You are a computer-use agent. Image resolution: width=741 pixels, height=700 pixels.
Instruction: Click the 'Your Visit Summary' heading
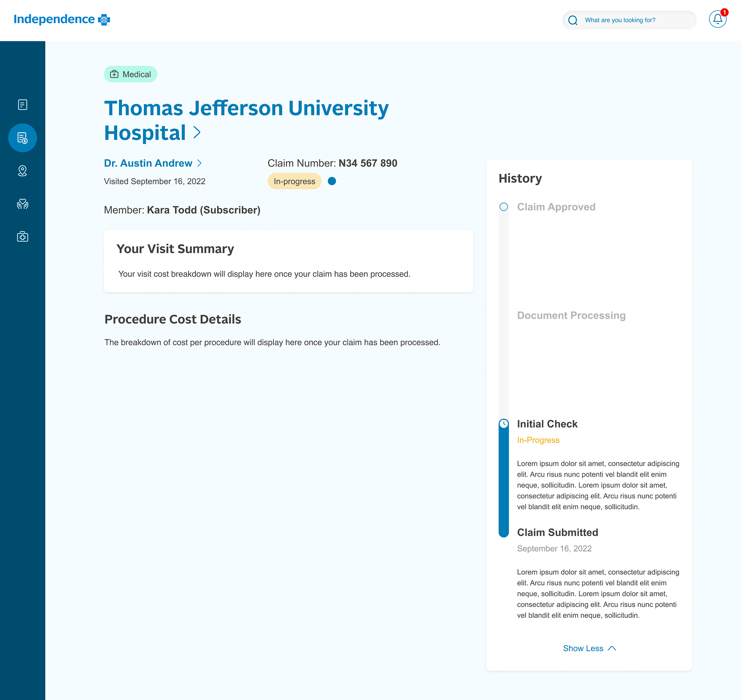175,249
